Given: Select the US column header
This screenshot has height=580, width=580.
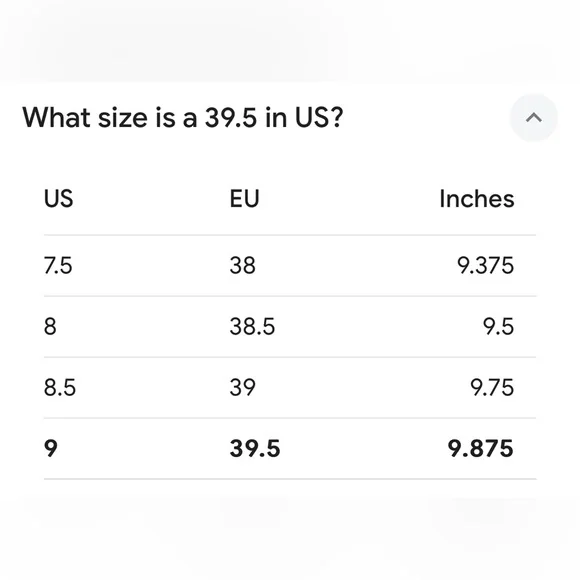Looking at the screenshot, I should click(x=58, y=199).
